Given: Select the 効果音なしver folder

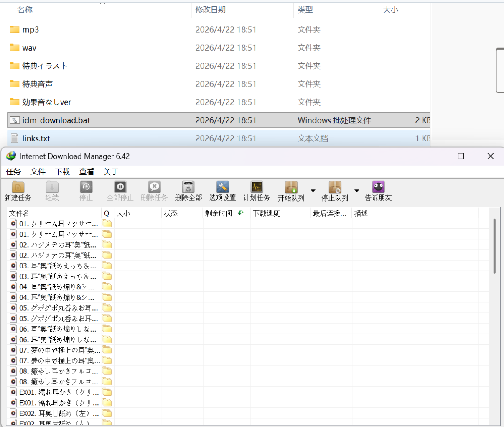Looking at the screenshot, I should pos(219,102).
